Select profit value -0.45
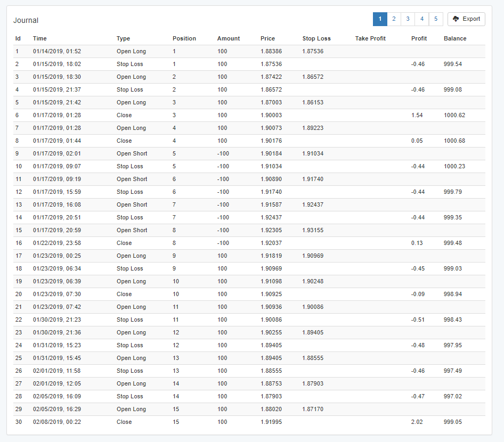Viewport: 504px width, 442px height. pos(418,268)
